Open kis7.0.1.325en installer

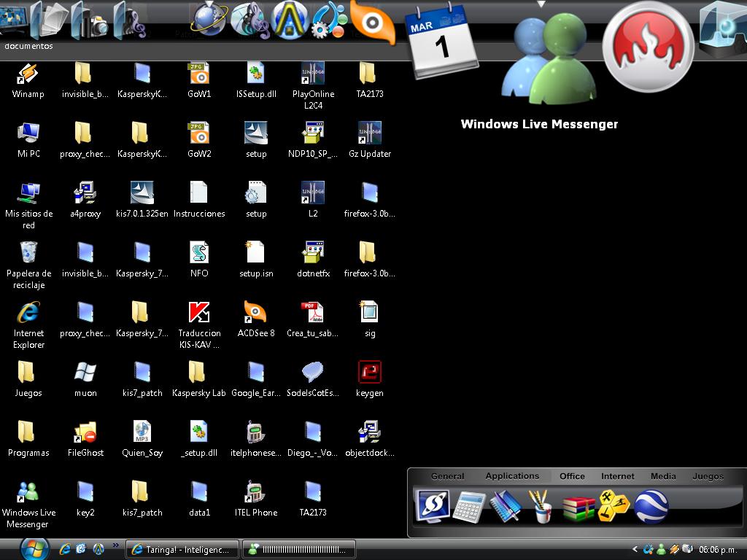pyautogui.click(x=142, y=192)
